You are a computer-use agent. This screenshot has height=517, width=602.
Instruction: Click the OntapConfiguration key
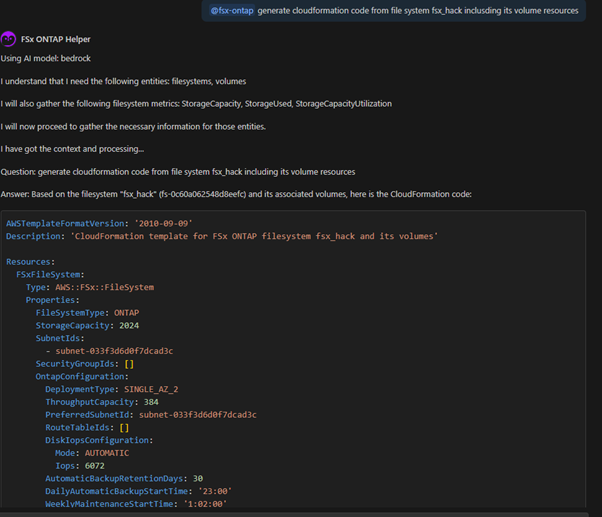coord(80,376)
